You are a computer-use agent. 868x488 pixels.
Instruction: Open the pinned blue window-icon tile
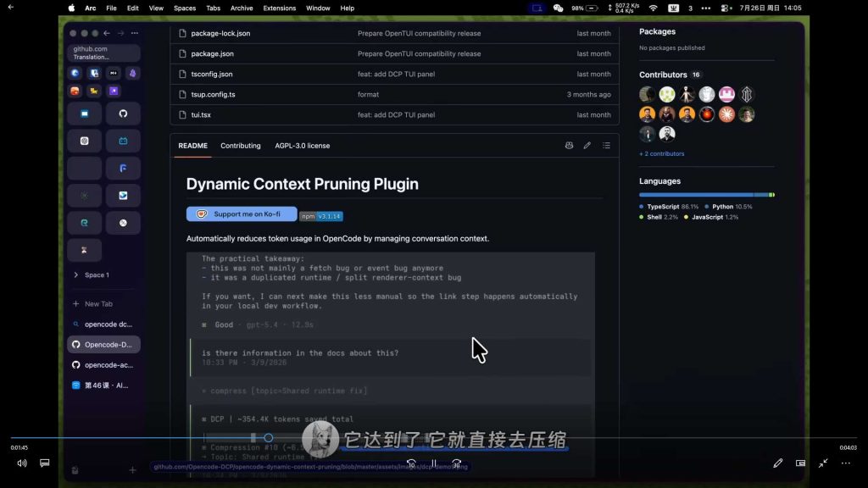click(84, 114)
